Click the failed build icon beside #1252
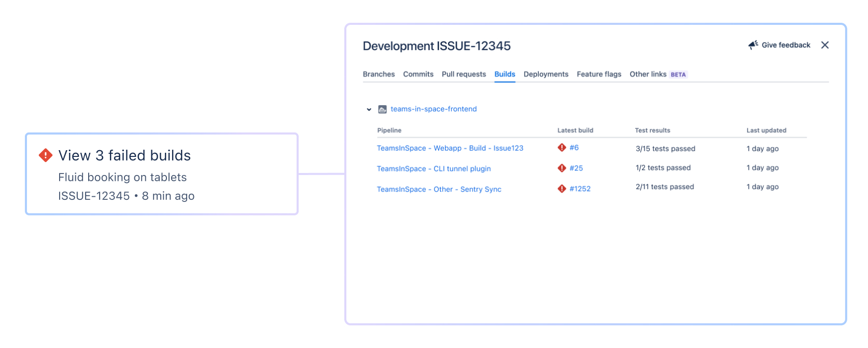The width and height of the screenshot is (868, 348). (x=562, y=189)
